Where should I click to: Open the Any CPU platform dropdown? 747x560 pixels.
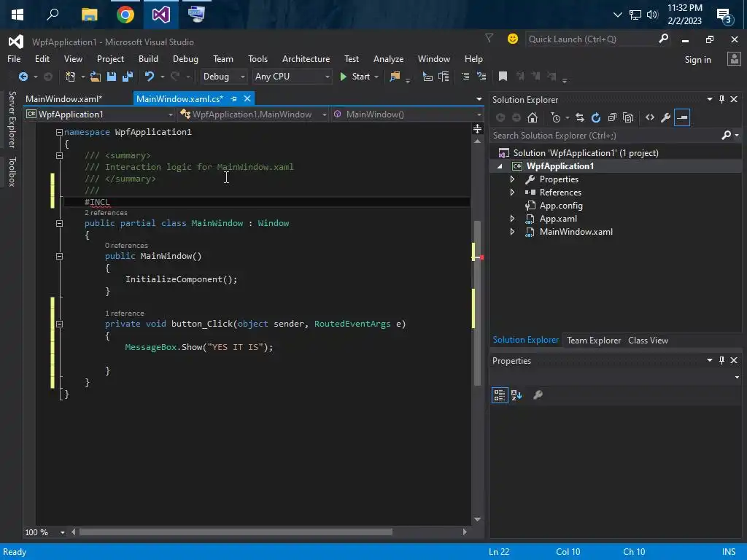point(292,77)
